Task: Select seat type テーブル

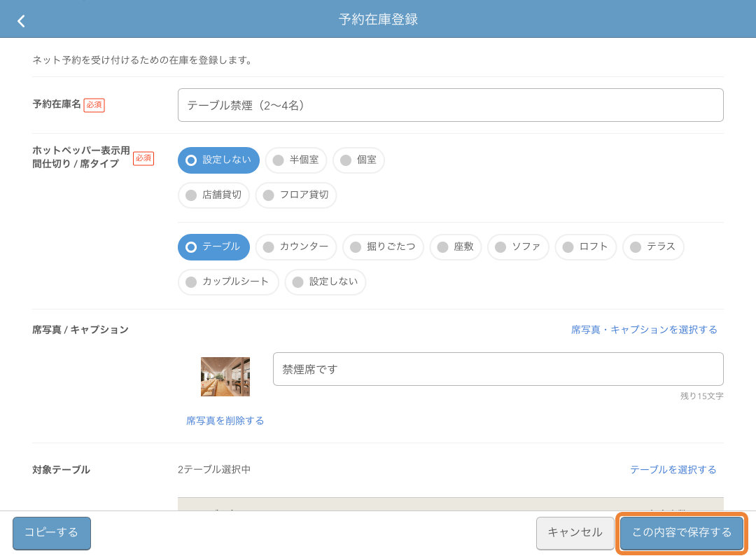Action: point(213,247)
